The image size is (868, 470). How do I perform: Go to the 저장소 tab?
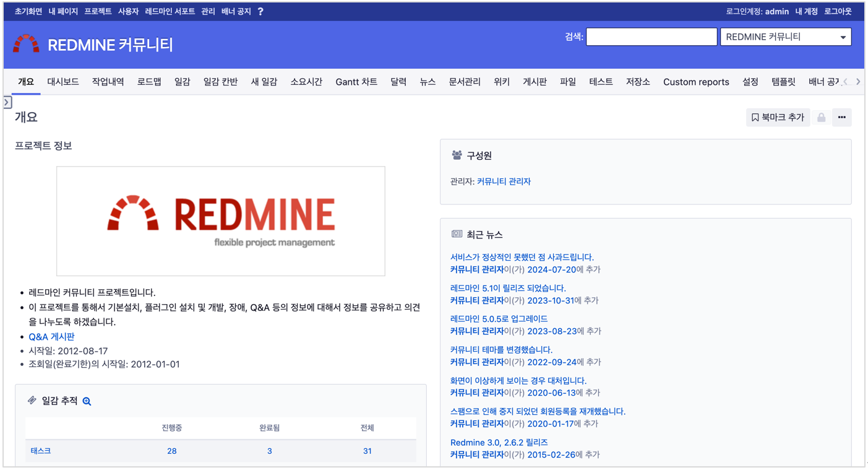[x=638, y=82]
